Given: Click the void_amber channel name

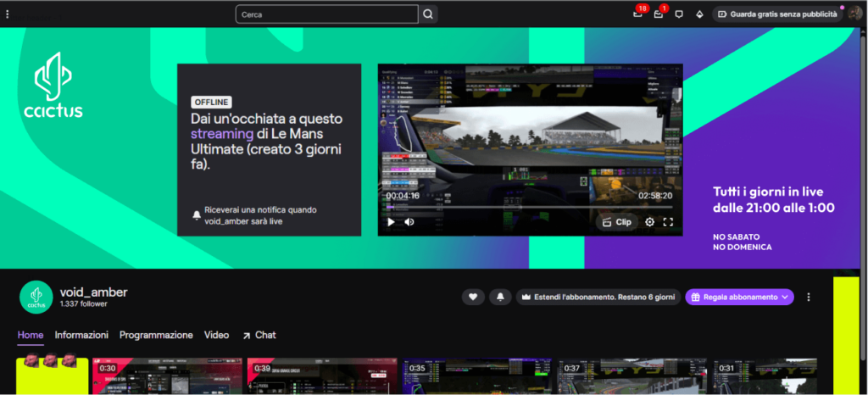Looking at the screenshot, I should (x=93, y=292).
